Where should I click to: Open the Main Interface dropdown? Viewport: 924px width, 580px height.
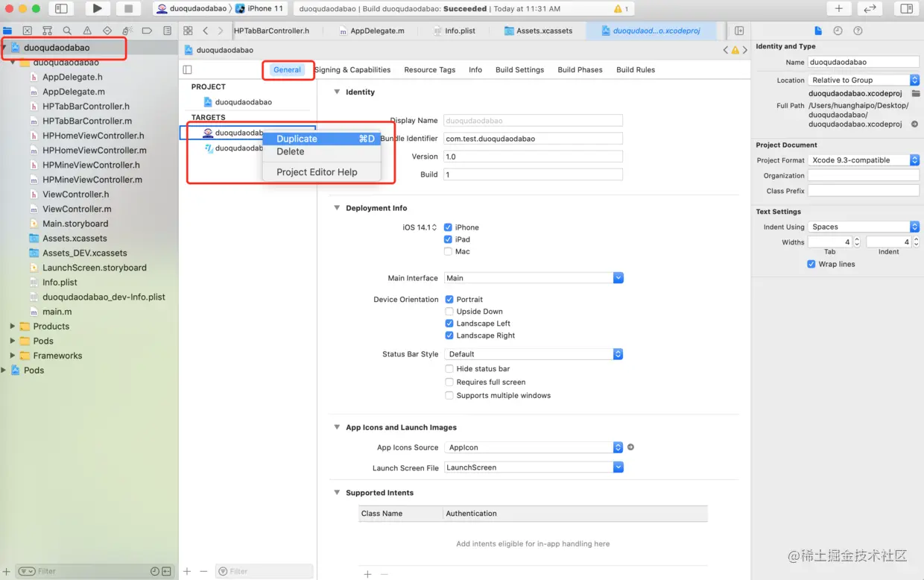pyautogui.click(x=534, y=278)
